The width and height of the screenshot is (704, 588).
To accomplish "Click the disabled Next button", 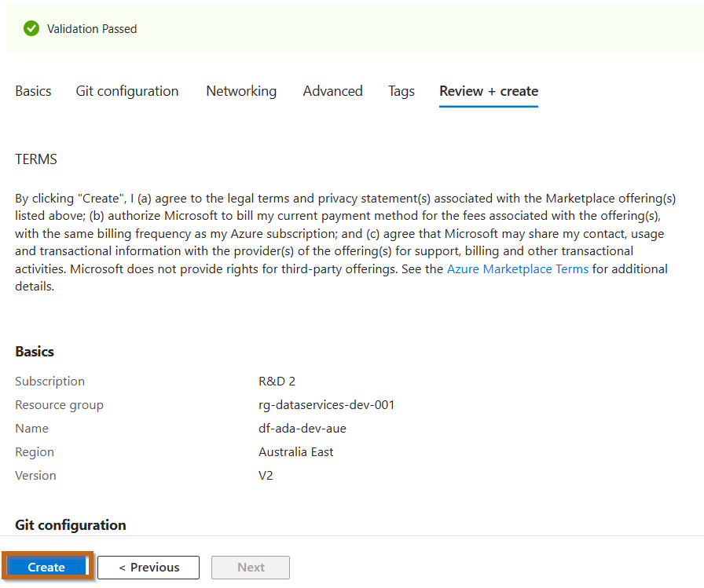I will 251,568.
